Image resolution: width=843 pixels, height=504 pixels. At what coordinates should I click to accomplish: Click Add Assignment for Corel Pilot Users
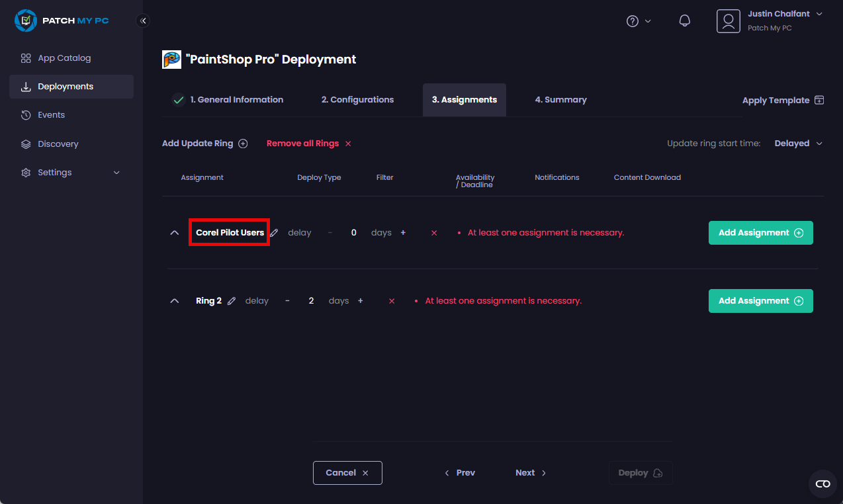(760, 233)
